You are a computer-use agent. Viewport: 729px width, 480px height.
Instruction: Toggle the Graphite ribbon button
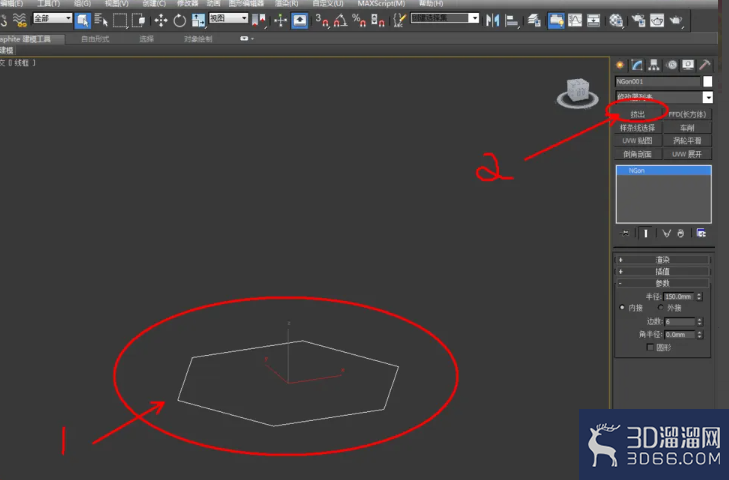(x=556, y=20)
